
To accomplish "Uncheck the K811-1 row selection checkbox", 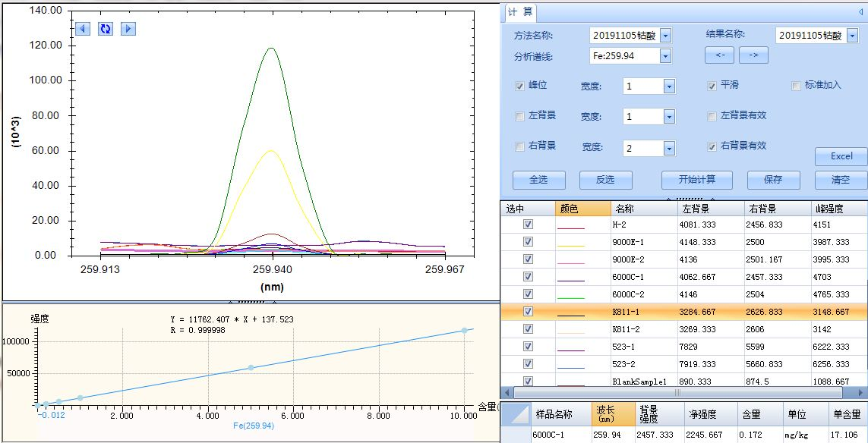I will pyautogui.click(x=529, y=311).
